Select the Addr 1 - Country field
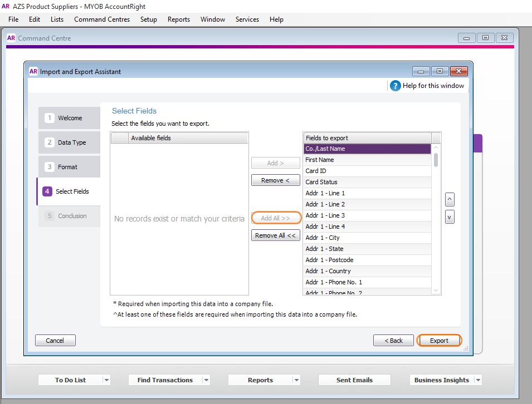 (x=368, y=271)
